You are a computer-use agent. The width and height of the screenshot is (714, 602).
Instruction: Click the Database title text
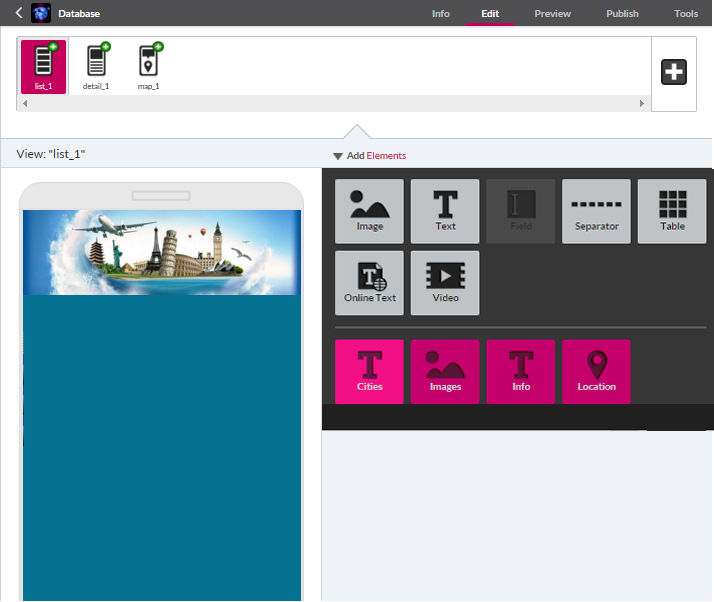pos(79,14)
